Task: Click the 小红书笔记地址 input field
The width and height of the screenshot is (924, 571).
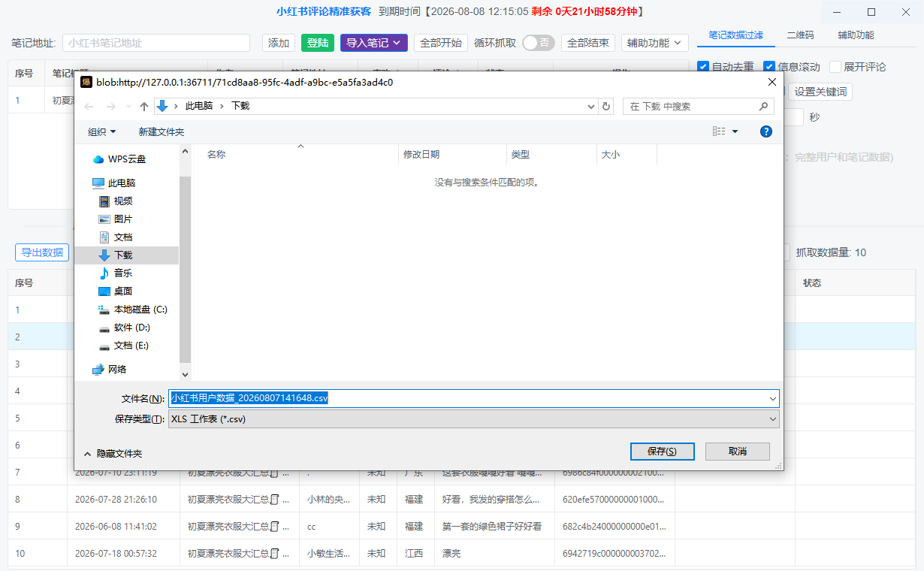Action: (156, 43)
